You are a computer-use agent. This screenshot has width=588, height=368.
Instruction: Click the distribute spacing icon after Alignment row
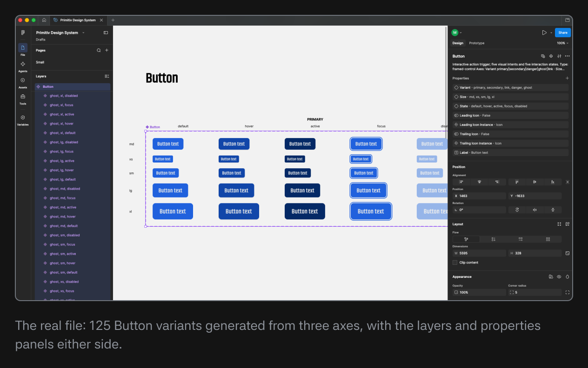tap(568, 182)
